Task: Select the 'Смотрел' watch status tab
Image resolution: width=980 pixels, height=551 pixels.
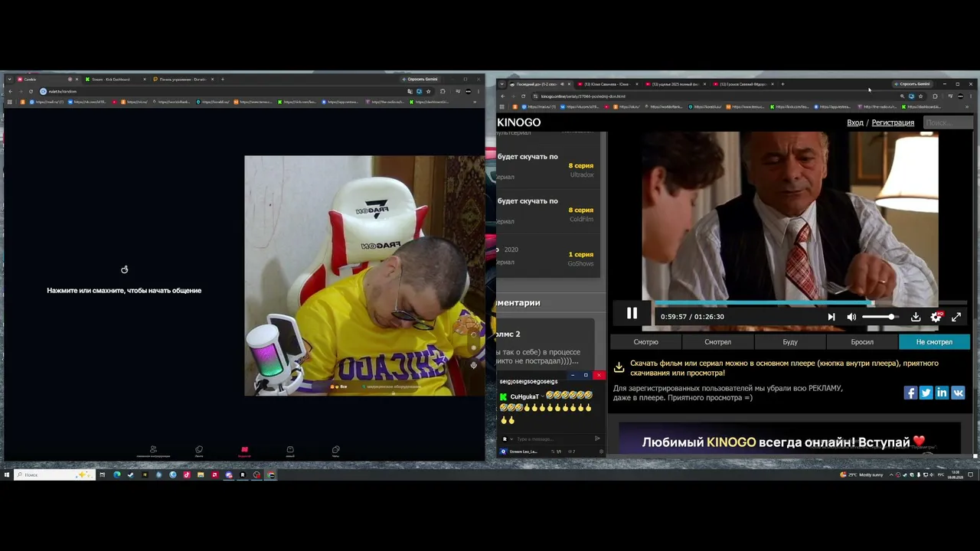Action: (x=717, y=342)
